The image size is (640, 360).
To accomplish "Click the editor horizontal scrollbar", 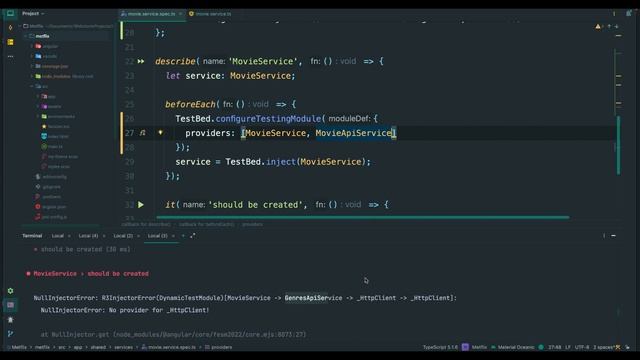I will pos(362,217).
